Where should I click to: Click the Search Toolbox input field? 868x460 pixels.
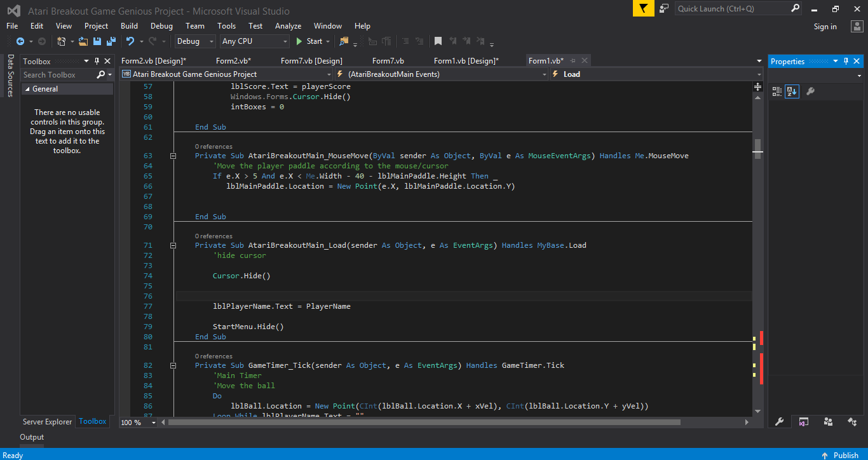coord(58,75)
